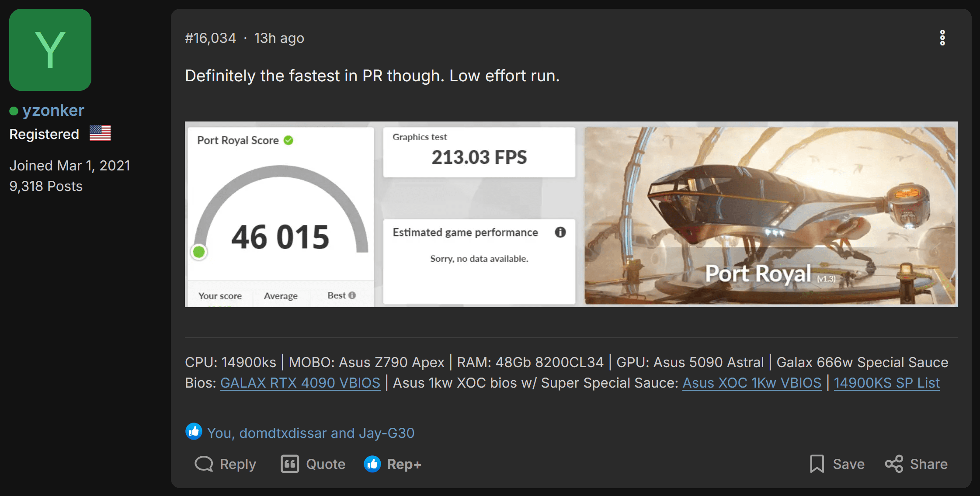Click the United States flag icon
The height and width of the screenshot is (496, 980).
[x=100, y=133]
